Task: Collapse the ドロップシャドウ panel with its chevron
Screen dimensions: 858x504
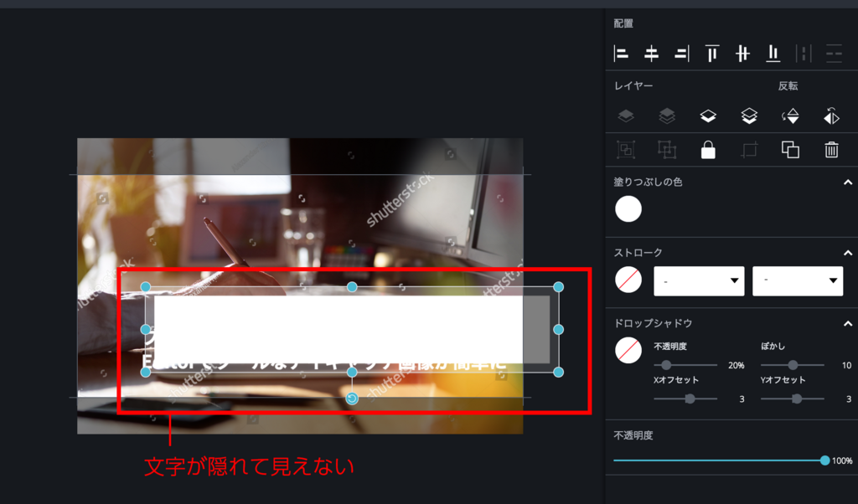Action: (847, 322)
